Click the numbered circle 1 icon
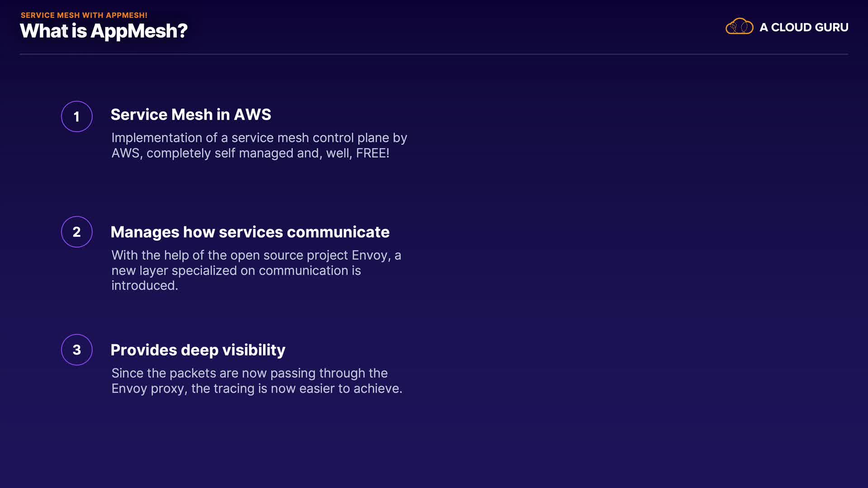The image size is (868, 488). [77, 117]
